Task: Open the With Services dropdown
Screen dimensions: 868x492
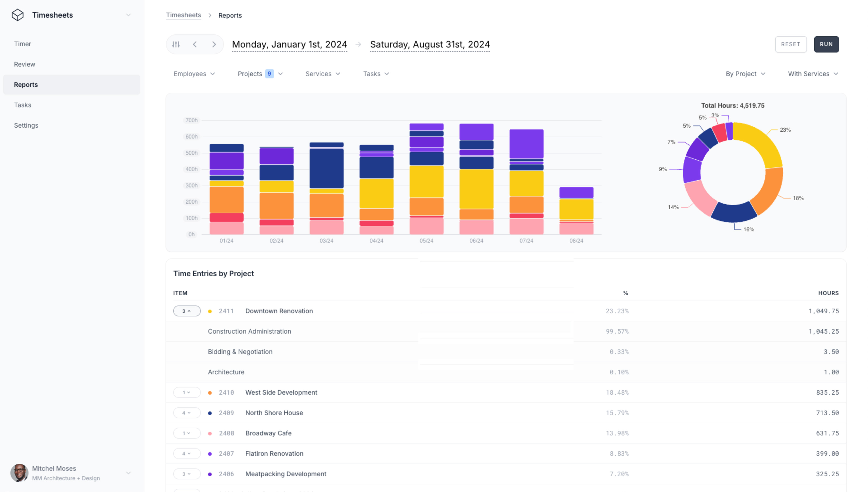Action: 813,74
